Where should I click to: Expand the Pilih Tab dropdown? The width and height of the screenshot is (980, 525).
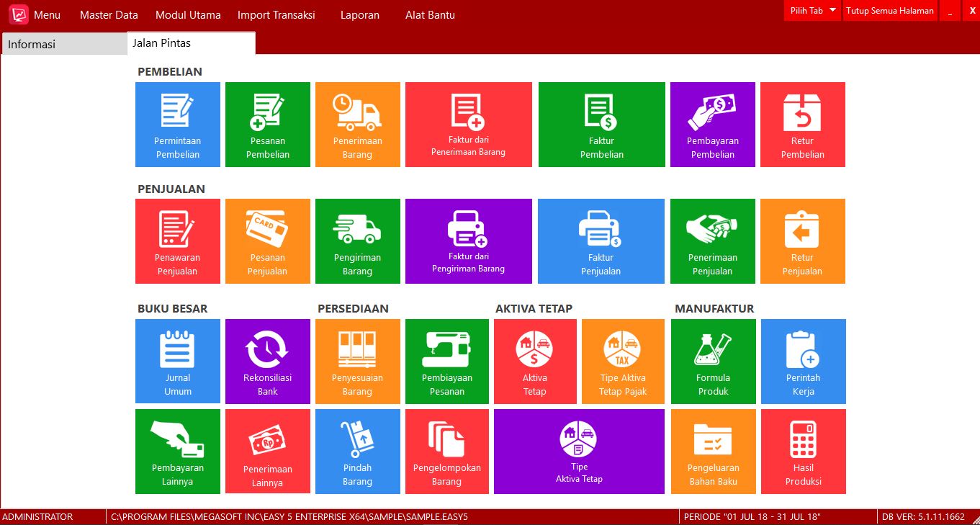[812, 11]
